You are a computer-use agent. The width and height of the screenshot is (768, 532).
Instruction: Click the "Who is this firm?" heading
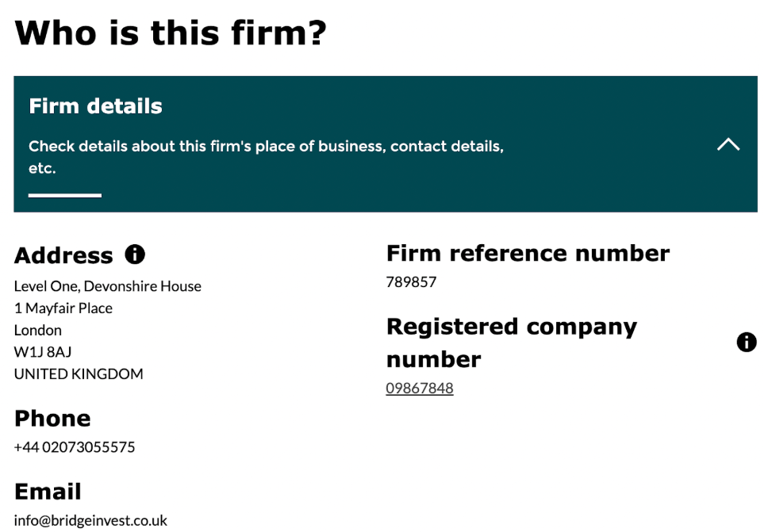click(x=171, y=33)
